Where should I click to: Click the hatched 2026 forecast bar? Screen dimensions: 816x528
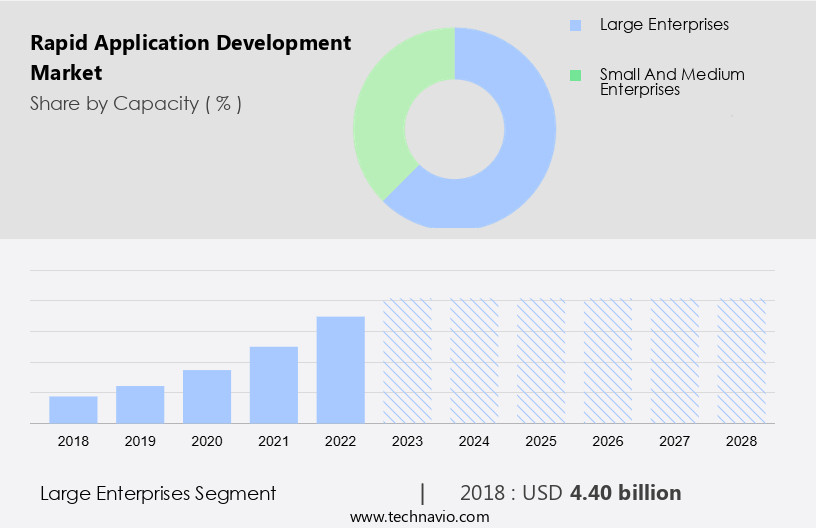[x=608, y=361]
